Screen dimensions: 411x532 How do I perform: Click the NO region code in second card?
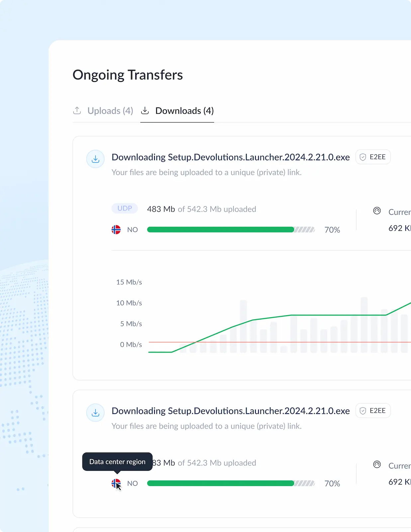pos(133,483)
